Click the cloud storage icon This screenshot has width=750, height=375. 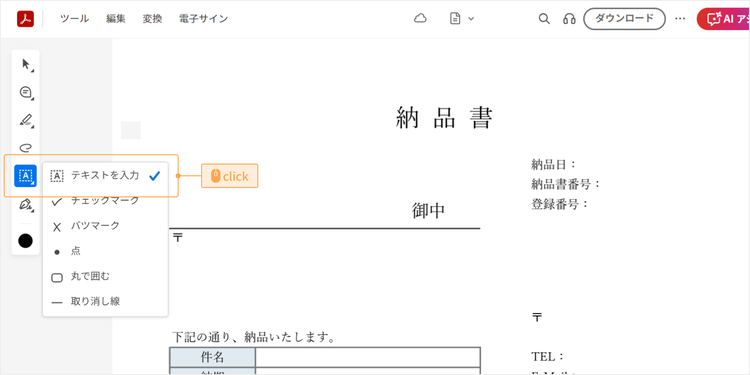click(x=420, y=19)
